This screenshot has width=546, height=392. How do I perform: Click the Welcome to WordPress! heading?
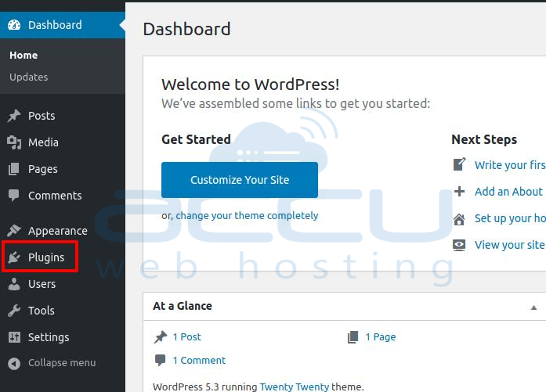coord(251,85)
